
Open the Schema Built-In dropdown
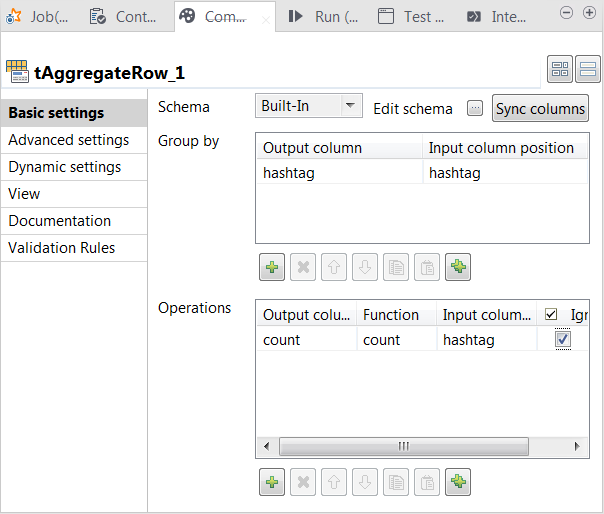(308, 106)
